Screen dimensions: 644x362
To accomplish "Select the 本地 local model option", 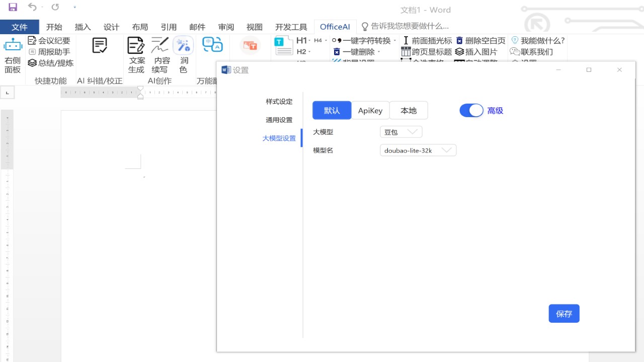I will [x=409, y=110].
